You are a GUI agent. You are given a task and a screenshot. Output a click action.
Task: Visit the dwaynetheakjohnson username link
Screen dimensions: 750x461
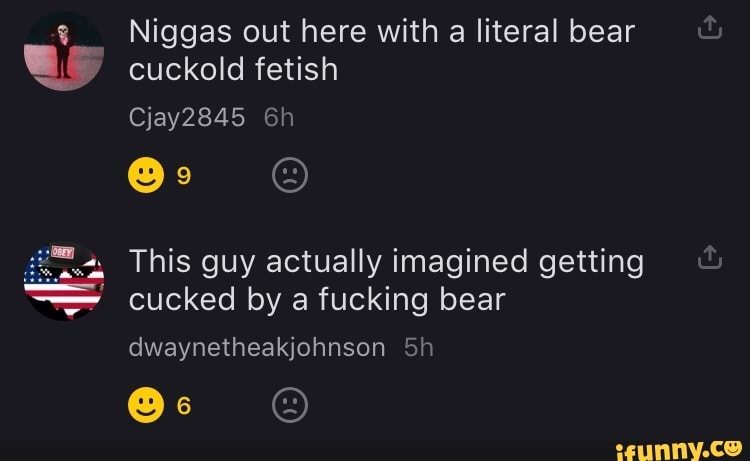click(x=257, y=347)
